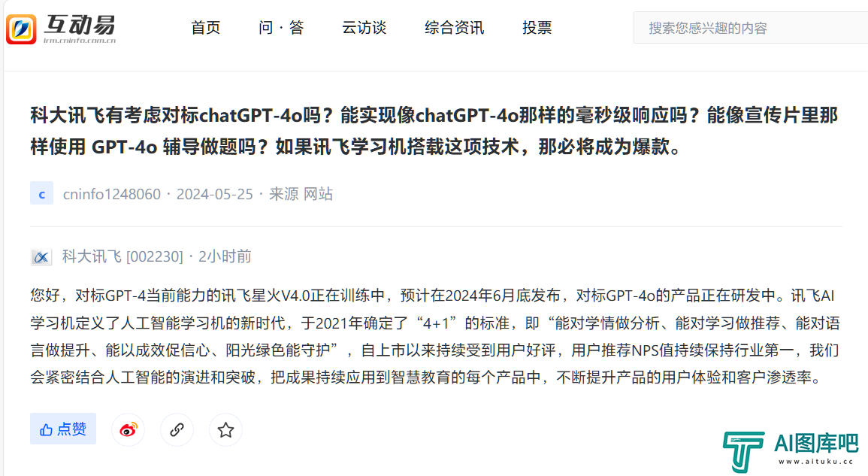
Task: Click the 来源 网站 source label
Action: [301, 194]
